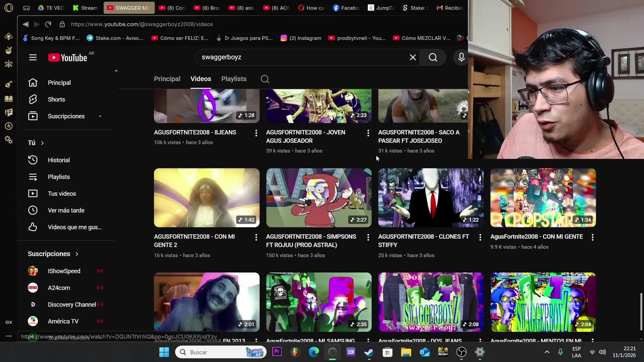644x362 pixels.
Task: Clear the swaggerboyz search text
Action: pos(413,57)
